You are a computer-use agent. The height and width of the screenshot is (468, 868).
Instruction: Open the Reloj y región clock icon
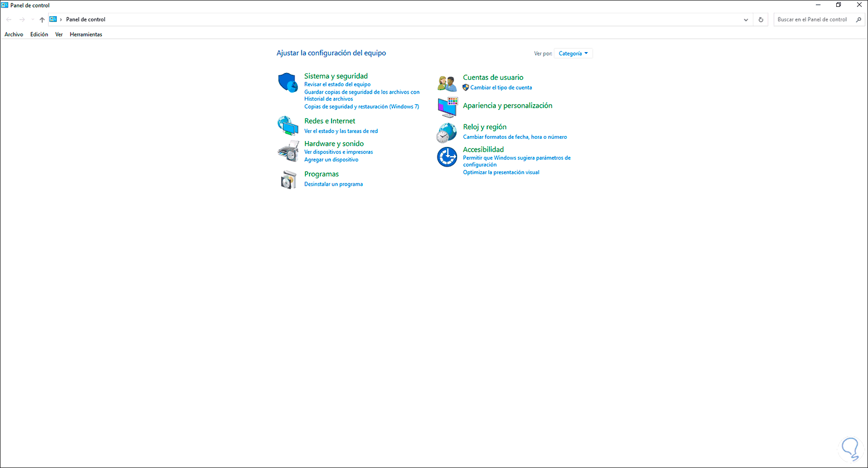point(447,132)
